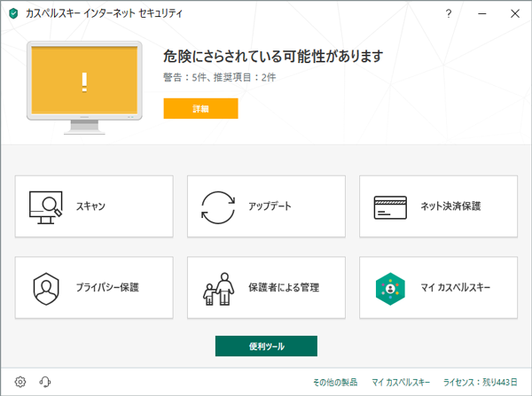Open settings via the gear icon
This screenshot has width=532, height=396.
(x=20, y=382)
